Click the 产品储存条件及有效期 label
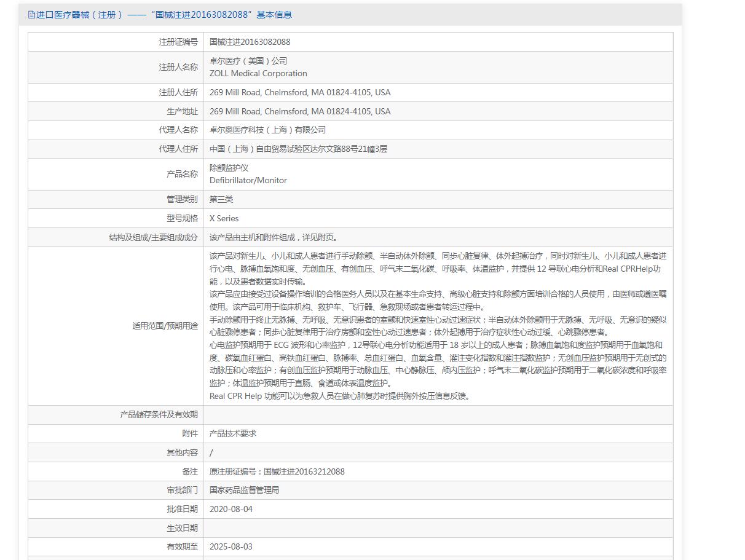 159,415
